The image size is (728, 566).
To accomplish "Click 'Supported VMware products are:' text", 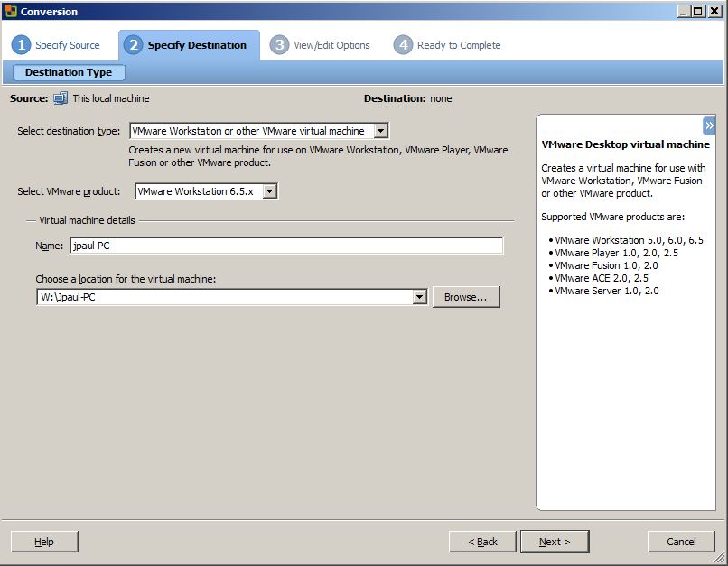I will [613, 217].
